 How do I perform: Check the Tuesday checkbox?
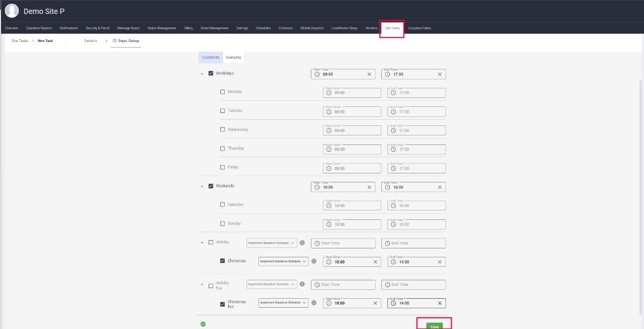pyautogui.click(x=222, y=111)
